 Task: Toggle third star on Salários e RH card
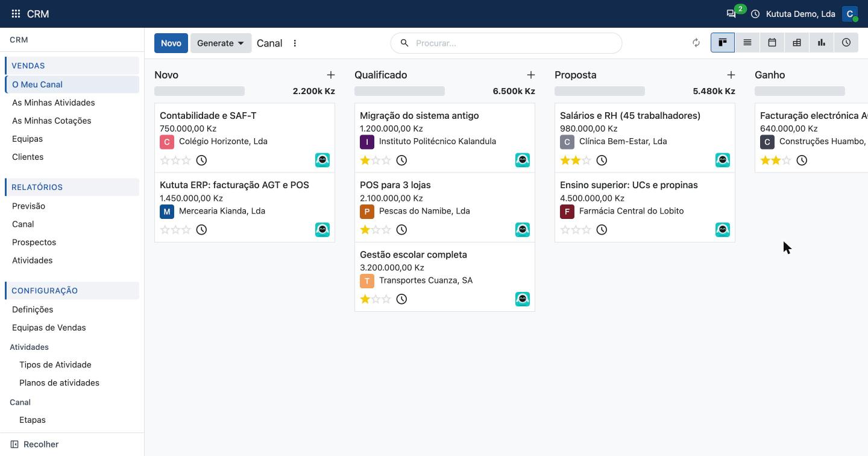(587, 160)
